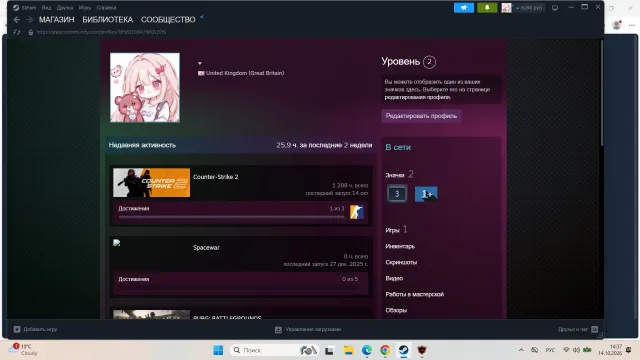Open the Обзоры link
Viewport: 640px width, 360px height.
pos(396,310)
